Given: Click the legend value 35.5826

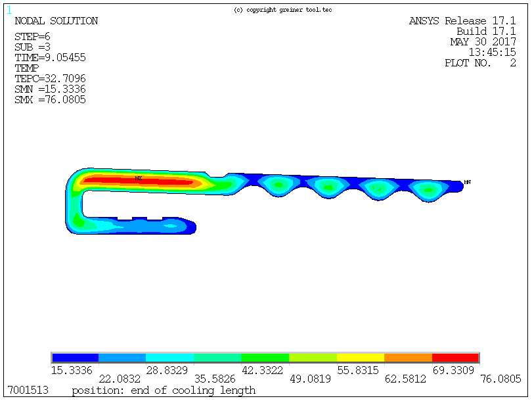Looking at the screenshot, I should 215,379.
